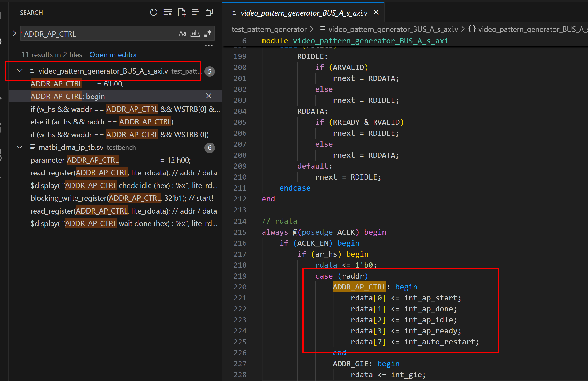This screenshot has height=381, width=588.
Task: Toggle search details with ellipsis icon
Action: (x=209, y=45)
